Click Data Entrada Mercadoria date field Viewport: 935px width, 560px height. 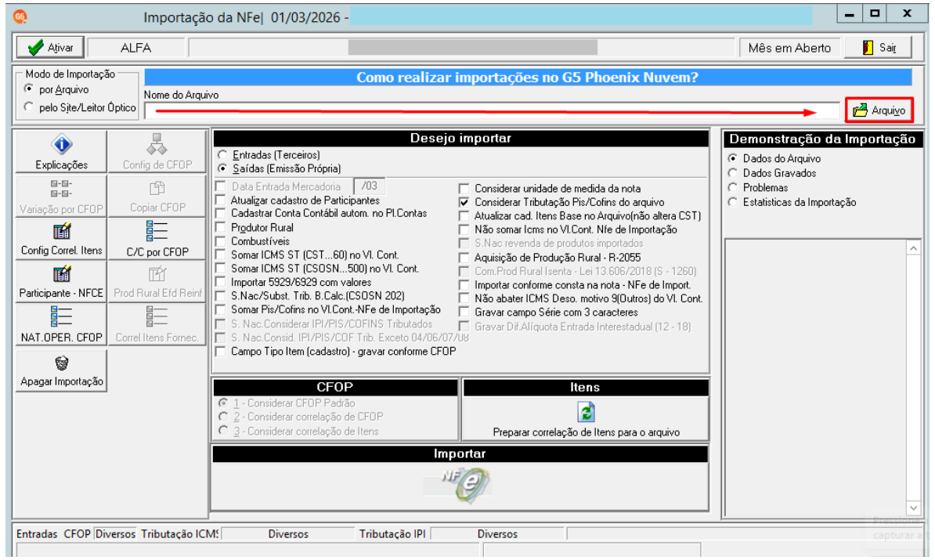(x=369, y=186)
